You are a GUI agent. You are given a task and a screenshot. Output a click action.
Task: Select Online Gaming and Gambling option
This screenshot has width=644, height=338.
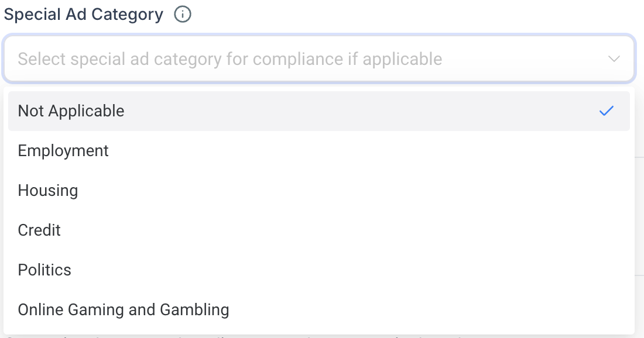coord(319,310)
